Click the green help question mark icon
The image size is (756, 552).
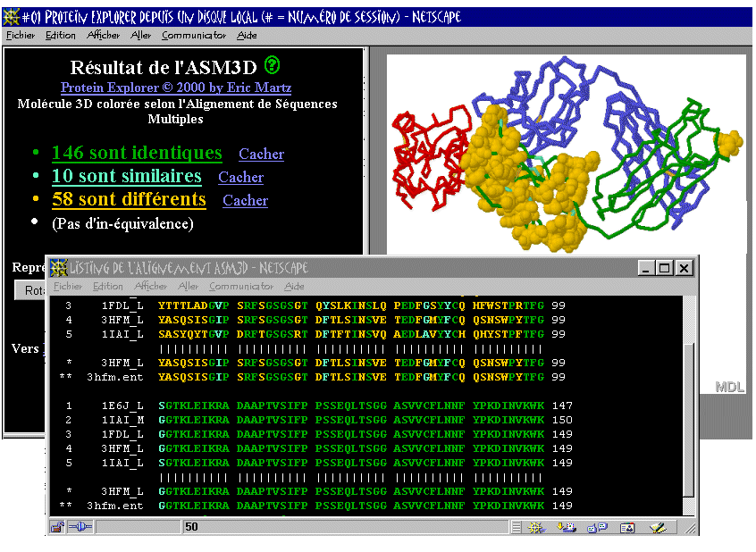(272, 65)
